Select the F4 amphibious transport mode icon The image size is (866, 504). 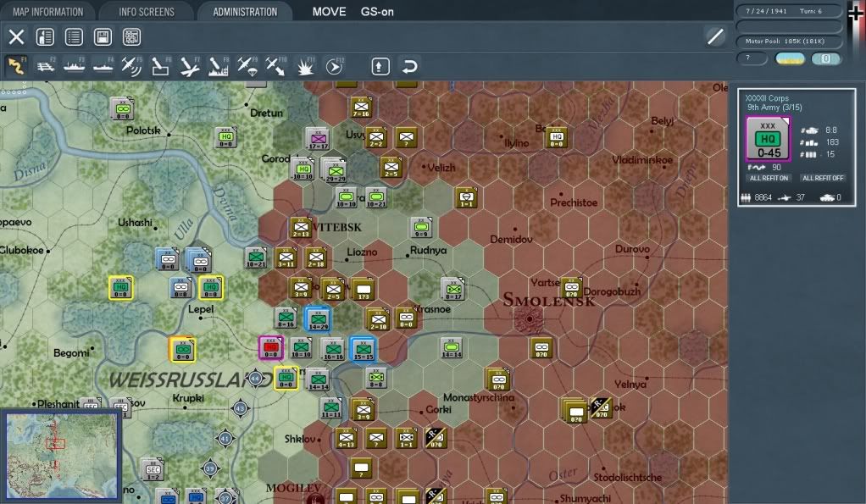pyautogui.click(x=103, y=66)
